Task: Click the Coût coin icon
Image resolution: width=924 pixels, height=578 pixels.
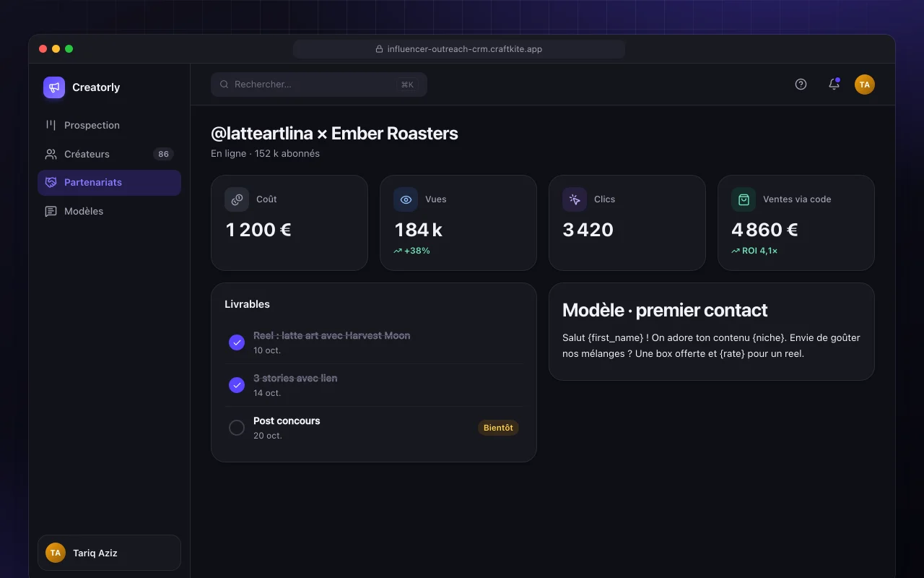Action: click(237, 199)
